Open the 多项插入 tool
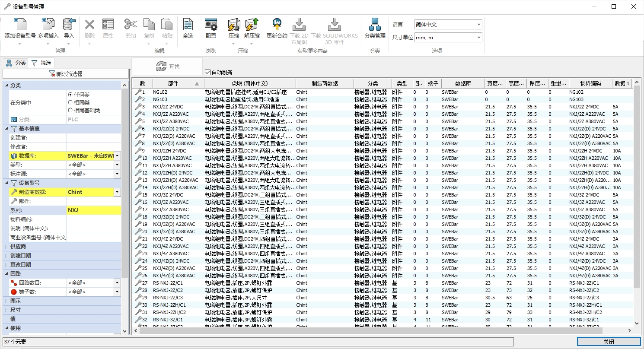The image size is (644, 349). tap(48, 25)
